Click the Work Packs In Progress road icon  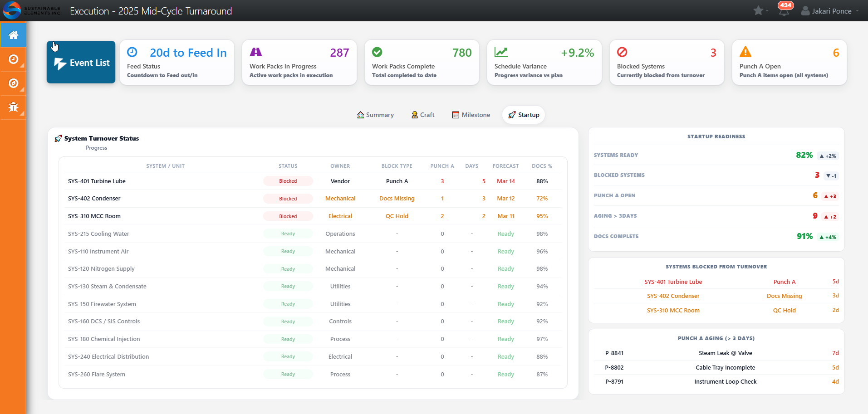(x=256, y=52)
